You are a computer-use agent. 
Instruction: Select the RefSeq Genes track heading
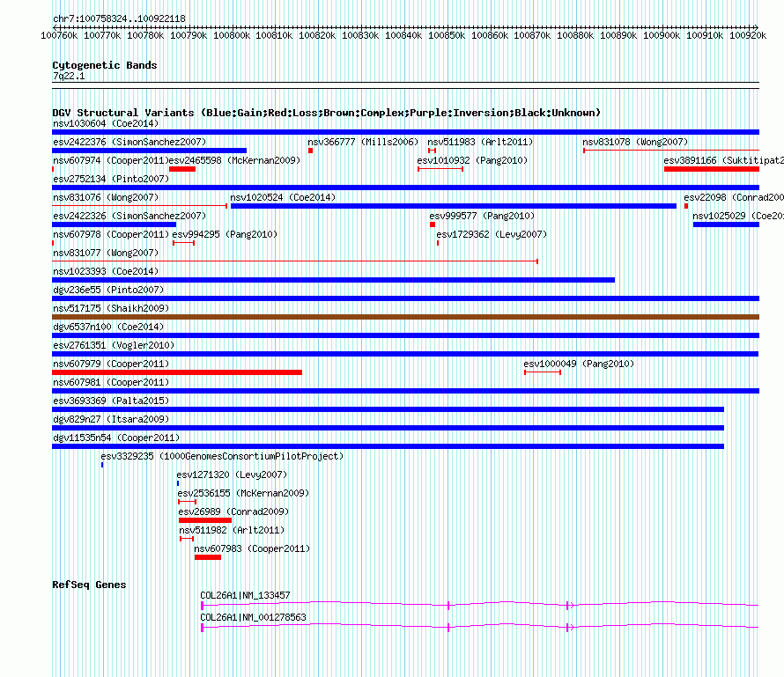click(89, 585)
